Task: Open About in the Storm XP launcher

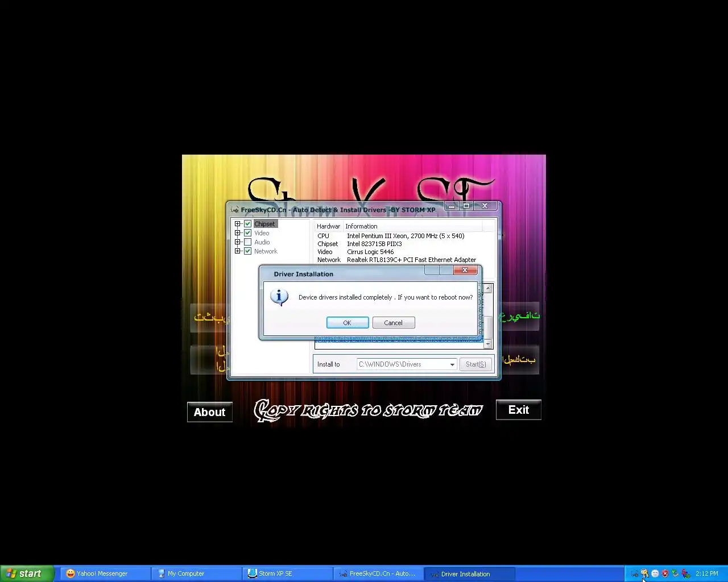Action: pyautogui.click(x=210, y=412)
